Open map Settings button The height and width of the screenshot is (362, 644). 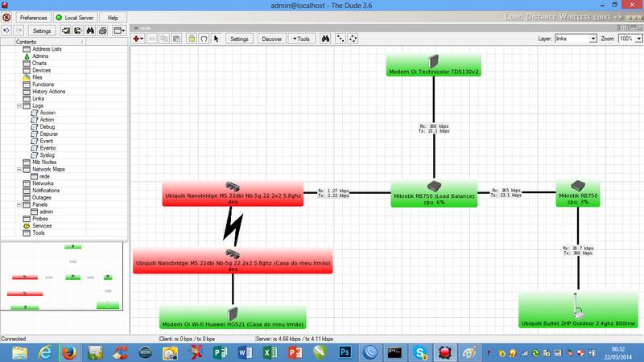click(239, 39)
